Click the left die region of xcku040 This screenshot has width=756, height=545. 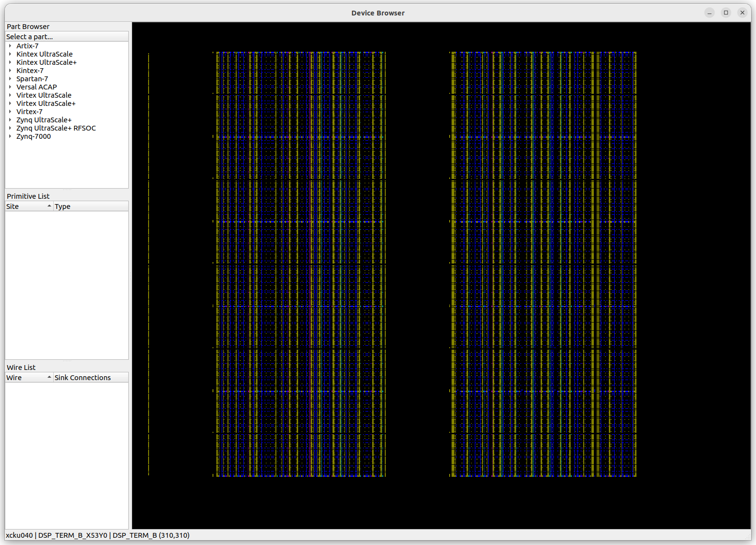click(x=298, y=264)
